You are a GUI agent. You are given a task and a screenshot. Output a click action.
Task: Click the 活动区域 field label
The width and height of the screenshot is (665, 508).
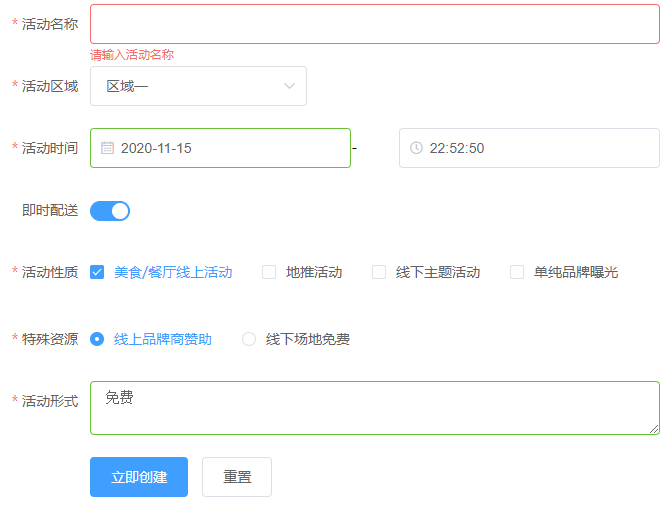point(50,86)
